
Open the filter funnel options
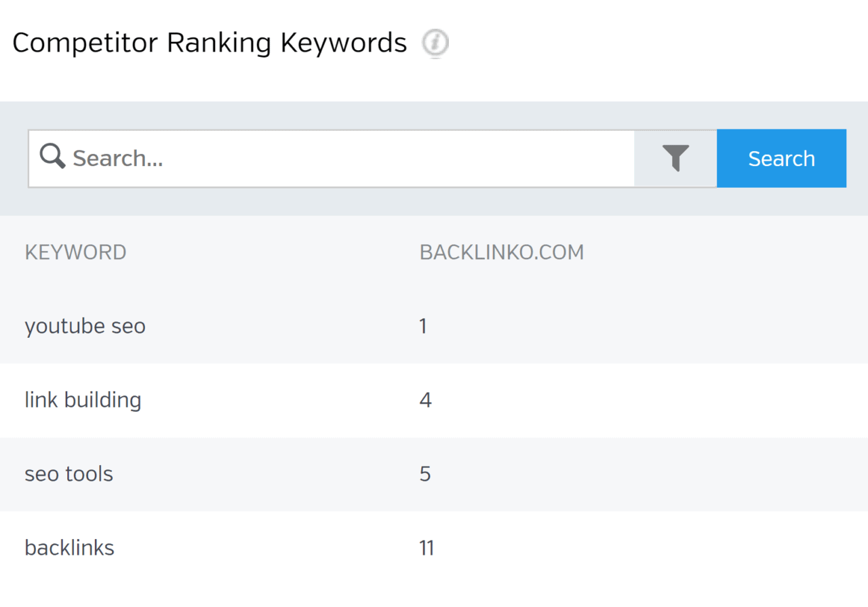(x=675, y=158)
